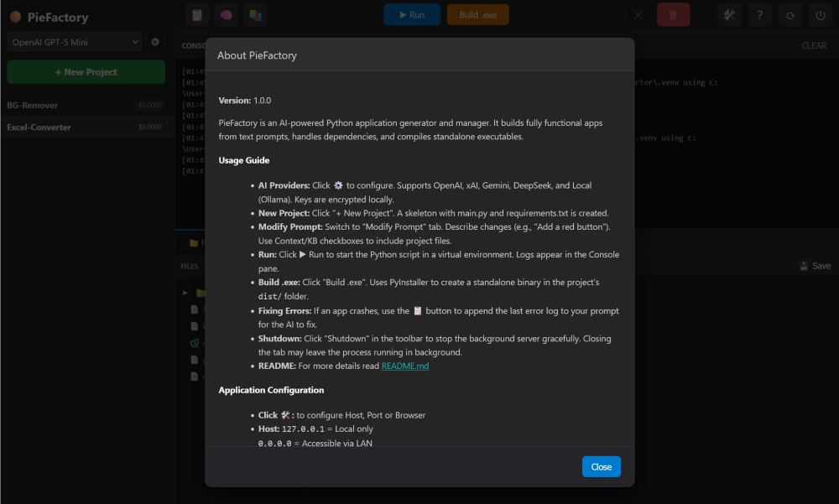Open AI provider settings gear icon
Viewport: 839px width, 504px height.
click(x=155, y=42)
